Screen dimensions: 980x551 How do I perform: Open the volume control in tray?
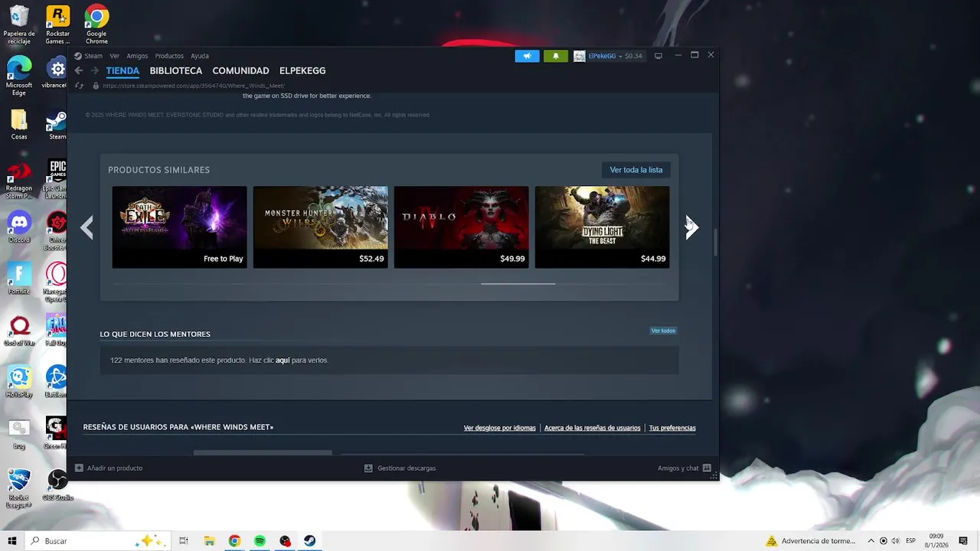click(x=895, y=541)
